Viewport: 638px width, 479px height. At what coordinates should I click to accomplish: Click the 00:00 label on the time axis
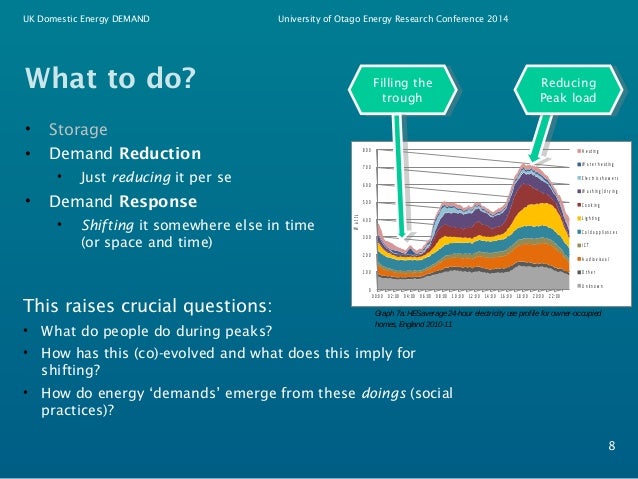coord(377,296)
